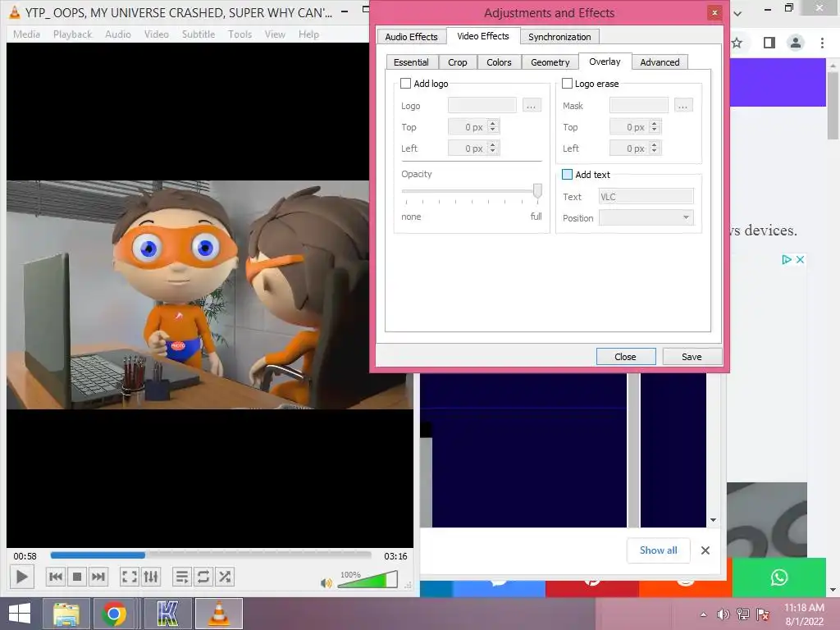Toggle shuffle/random playback icon
Viewport: 840px width, 630px height.
tap(225, 577)
